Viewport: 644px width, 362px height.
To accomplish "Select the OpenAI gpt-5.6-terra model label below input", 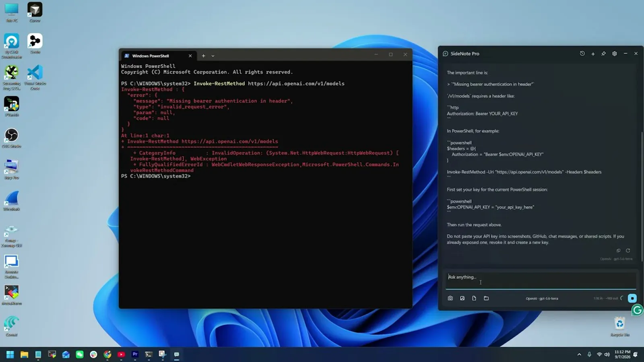I will pyautogui.click(x=542, y=298).
